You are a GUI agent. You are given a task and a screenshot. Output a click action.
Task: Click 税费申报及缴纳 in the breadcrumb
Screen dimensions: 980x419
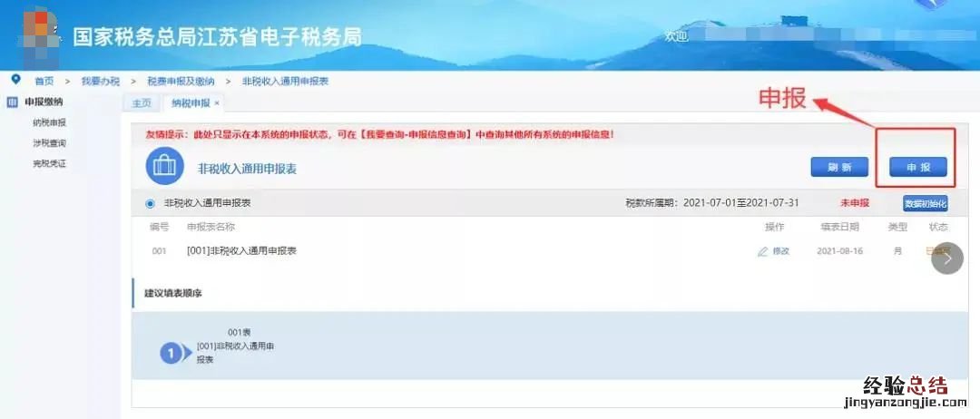(181, 82)
